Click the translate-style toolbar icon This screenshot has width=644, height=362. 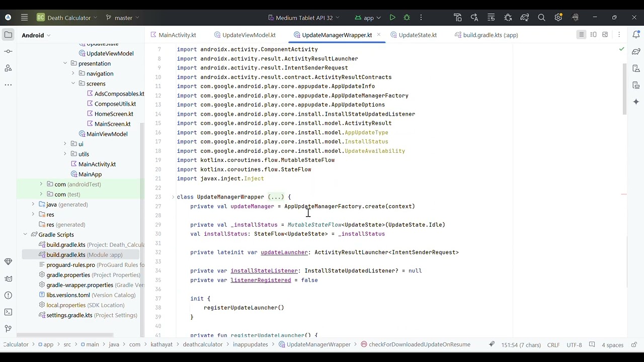click(x=474, y=18)
